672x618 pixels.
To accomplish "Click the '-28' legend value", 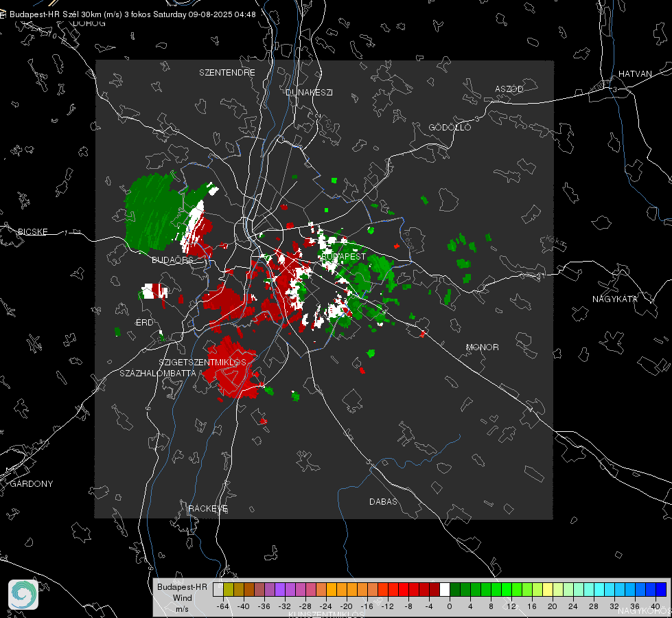I will tap(305, 606).
